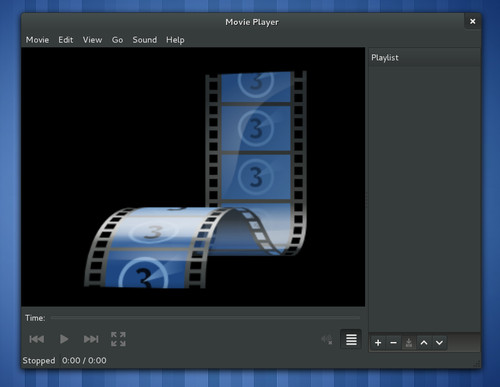The image size is (500, 387).
Task: Open the Sound menu
Action: click(x=145, y=40)
